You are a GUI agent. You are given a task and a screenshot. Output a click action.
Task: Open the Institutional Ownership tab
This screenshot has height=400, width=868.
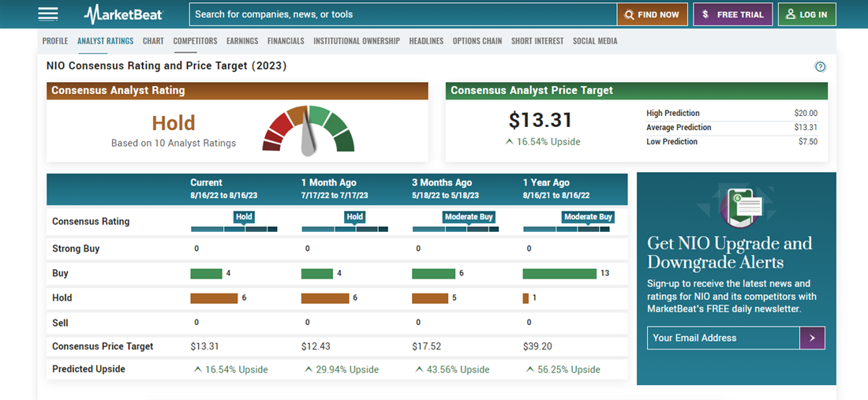tap(357, 41)
